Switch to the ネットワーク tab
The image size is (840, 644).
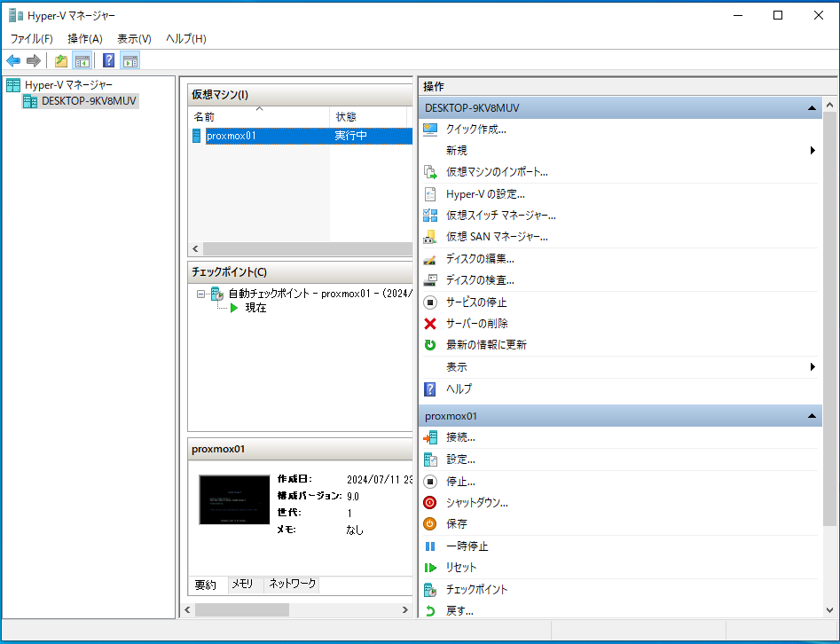click(292, 584)
